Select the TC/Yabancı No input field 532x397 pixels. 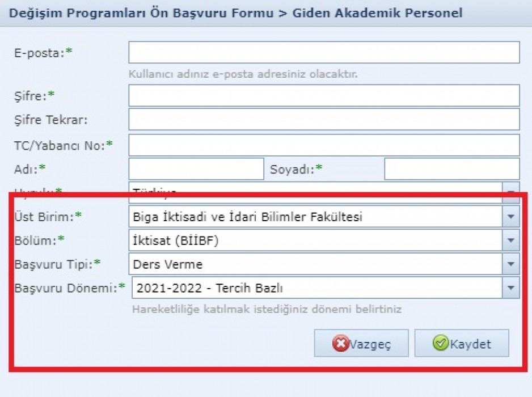pos(324,145)
